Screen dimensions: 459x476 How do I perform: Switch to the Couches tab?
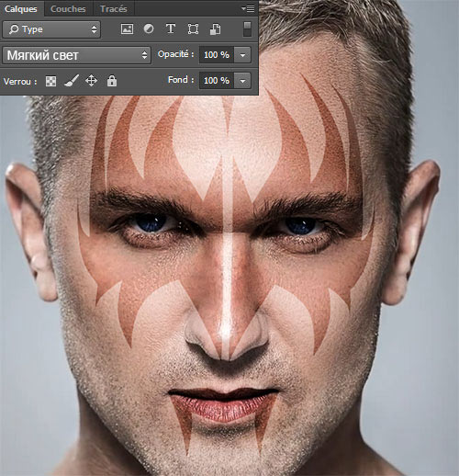pos(68,8)
